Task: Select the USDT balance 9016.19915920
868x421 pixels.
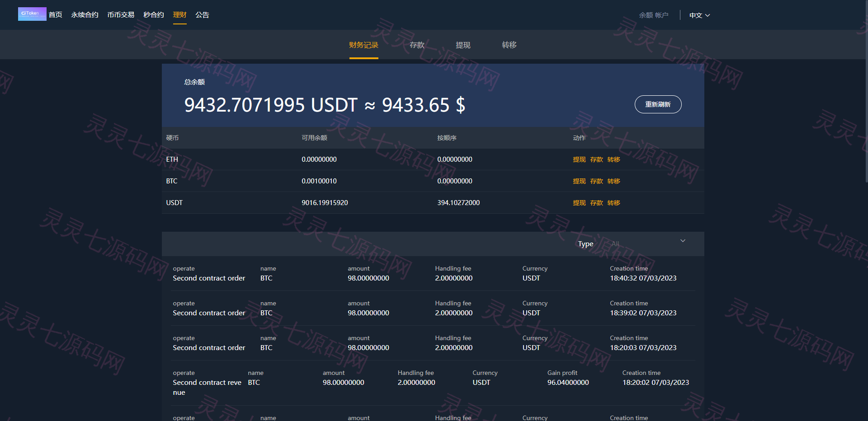Action: click(325, 203)
